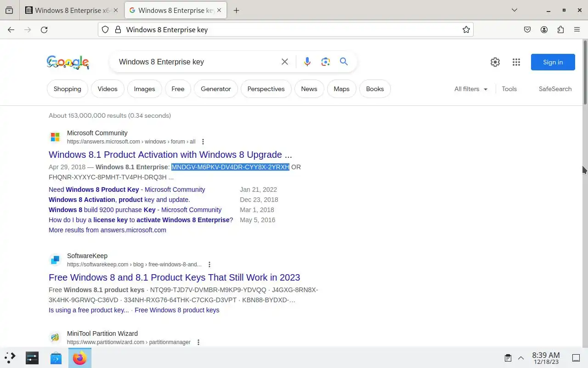Image resolution: width=588 pixels, height=368 pixels.
Task: Open more options for MiniTool Partition Wizard result
Action: click(x=198, y=342)
